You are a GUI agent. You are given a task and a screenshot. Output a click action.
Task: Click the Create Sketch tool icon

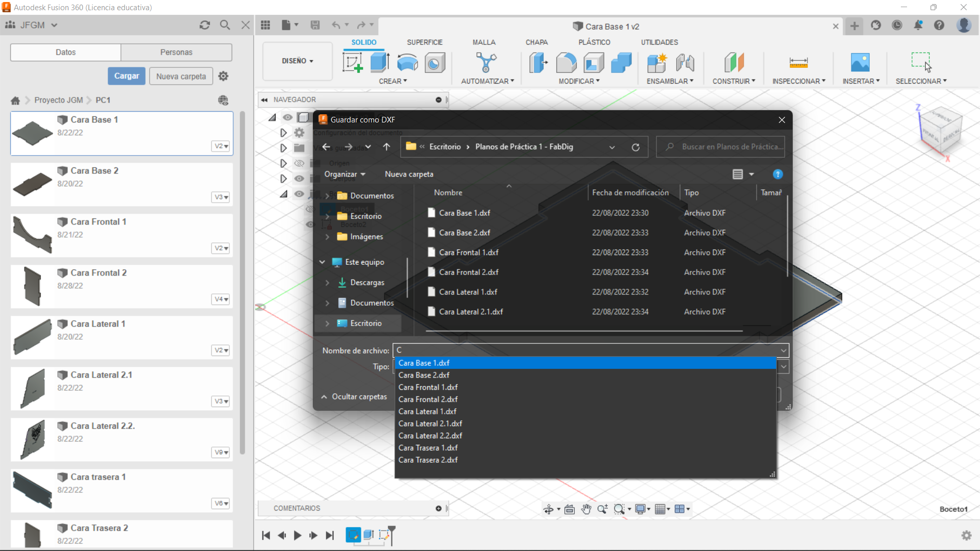click(352, 63)
